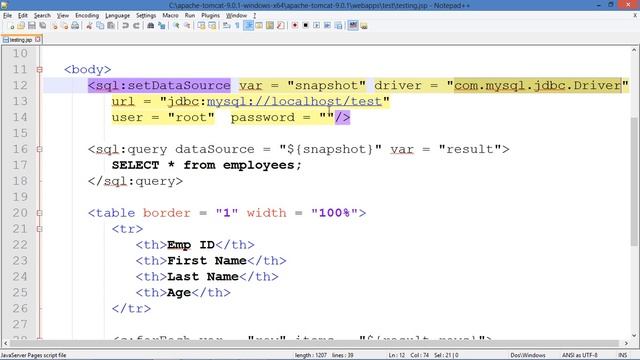
Task: Undo the last edit via toolbar
Action: point(125,26)
